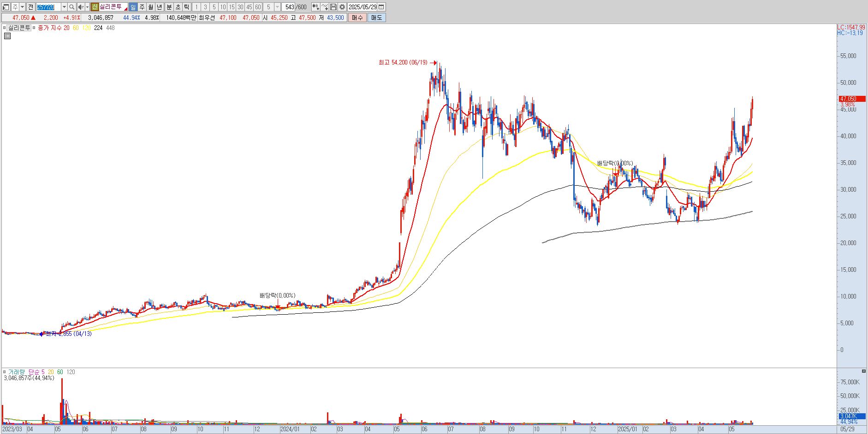Select the 일 daily period
The image size is (868, 434).
click(133, 7)
